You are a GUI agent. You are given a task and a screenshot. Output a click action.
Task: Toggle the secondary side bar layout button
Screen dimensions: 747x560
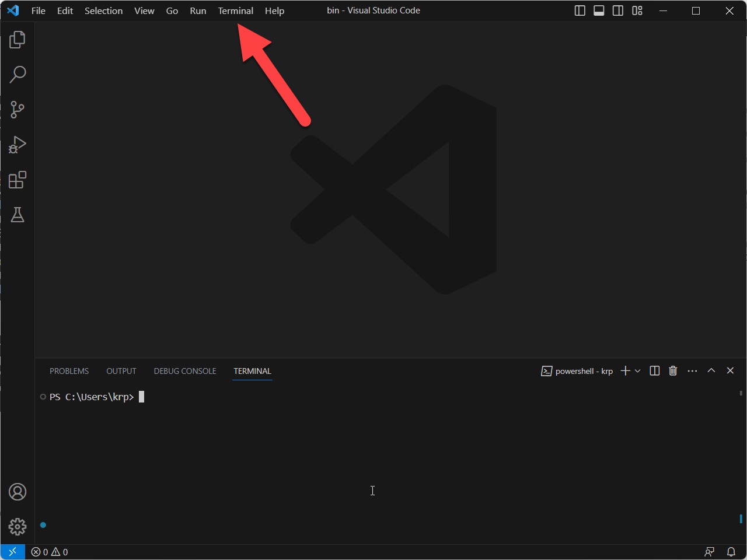point(618,10)
